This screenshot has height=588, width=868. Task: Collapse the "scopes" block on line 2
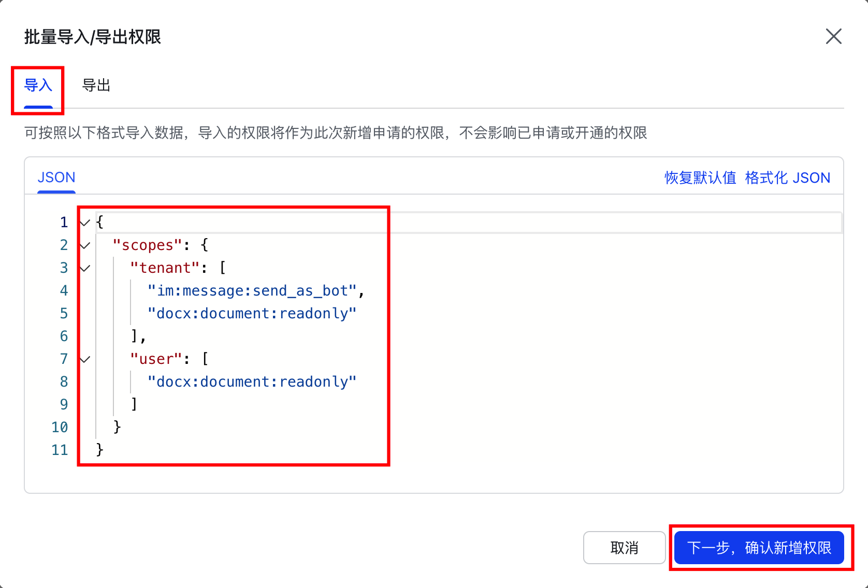(x=85, y=245)
